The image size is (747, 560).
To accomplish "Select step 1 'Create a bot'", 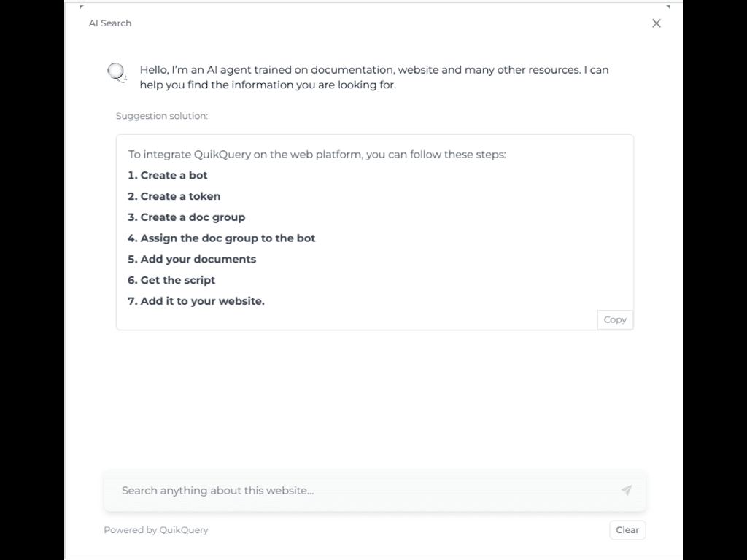I will [168, 175].
